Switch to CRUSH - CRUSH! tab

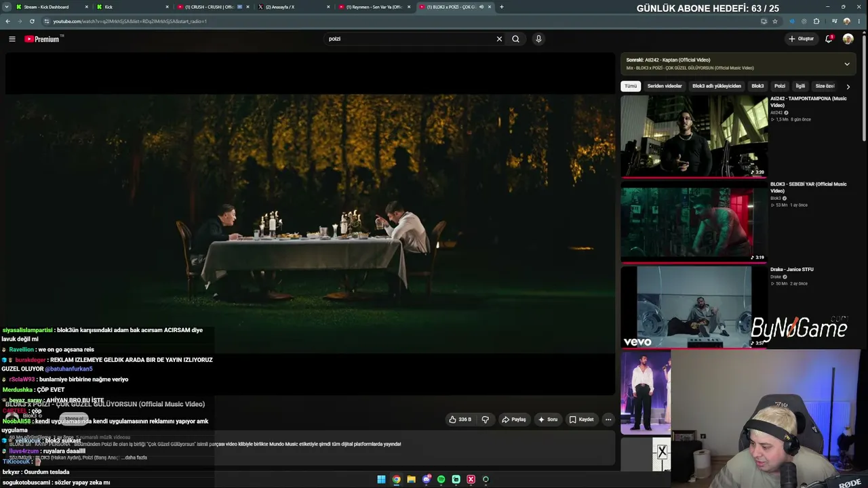(x=213, y=7)
